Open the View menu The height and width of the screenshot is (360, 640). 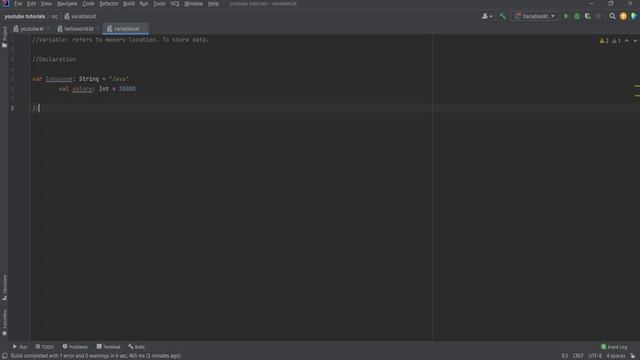(46, 4)
